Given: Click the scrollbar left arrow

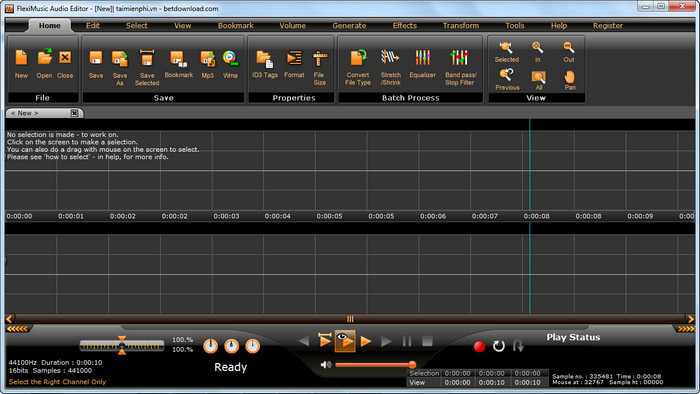Looking at the screenshot, I should [9, 319].
